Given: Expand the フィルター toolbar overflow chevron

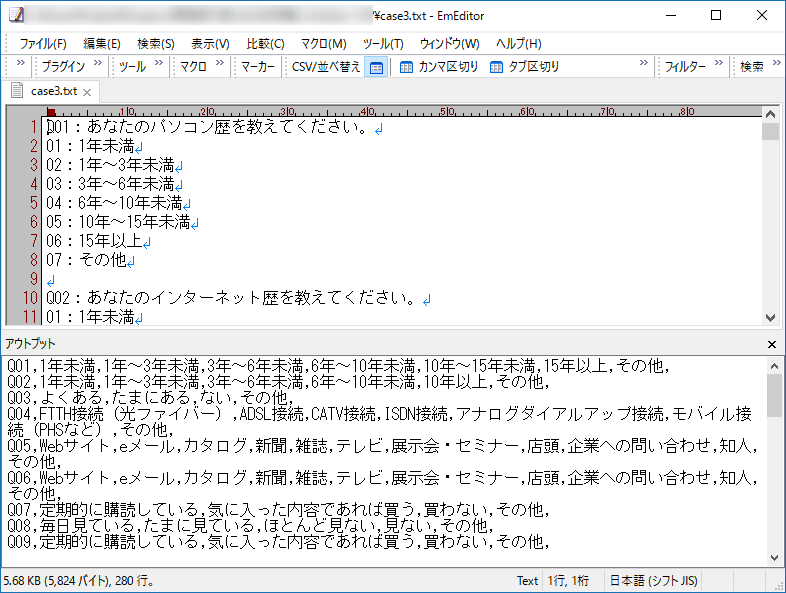Looking at the screenshot, I should point(719,63).
